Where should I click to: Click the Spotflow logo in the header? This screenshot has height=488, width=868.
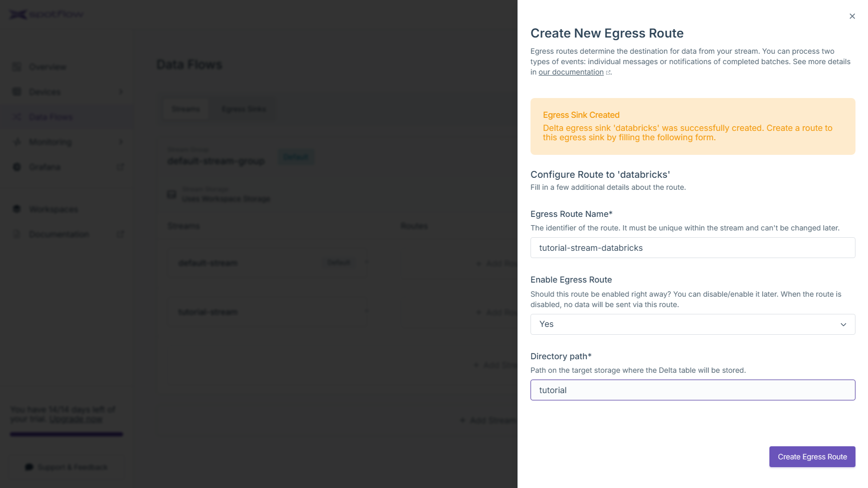[46, 15]
